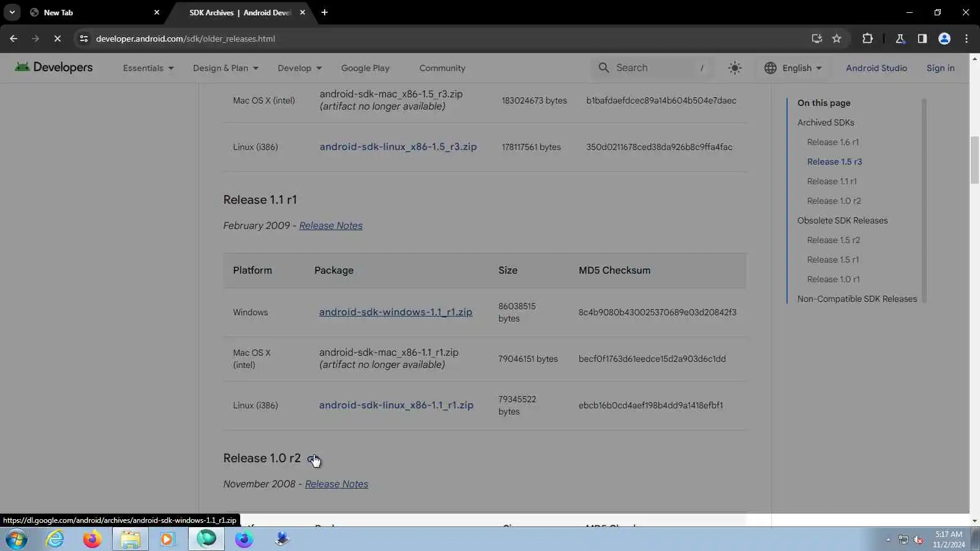Screen dimensions: 980x551
Task: Click the install app icon in address bar
Action: (x=816, y=39)
